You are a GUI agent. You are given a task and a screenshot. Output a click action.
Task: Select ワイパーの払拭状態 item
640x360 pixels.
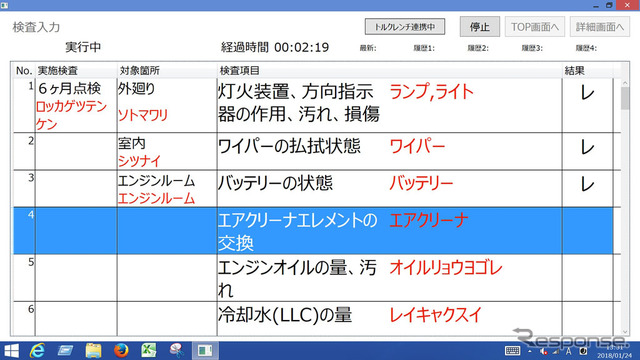(289, 146)
